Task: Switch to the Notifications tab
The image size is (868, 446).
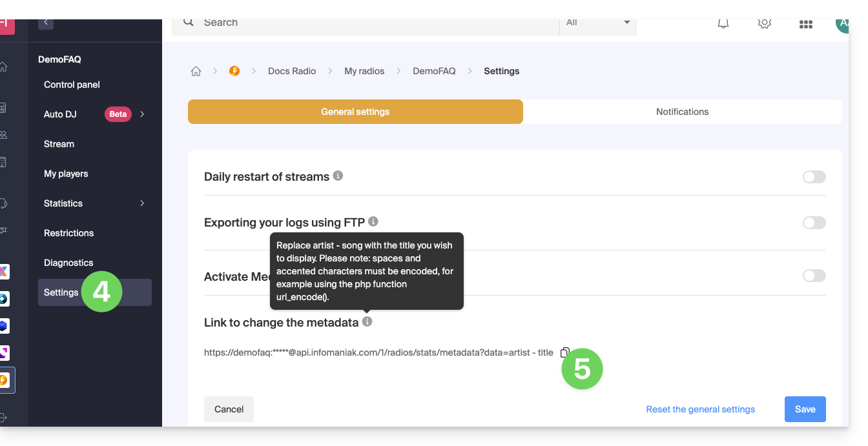Action: [682, 112]
